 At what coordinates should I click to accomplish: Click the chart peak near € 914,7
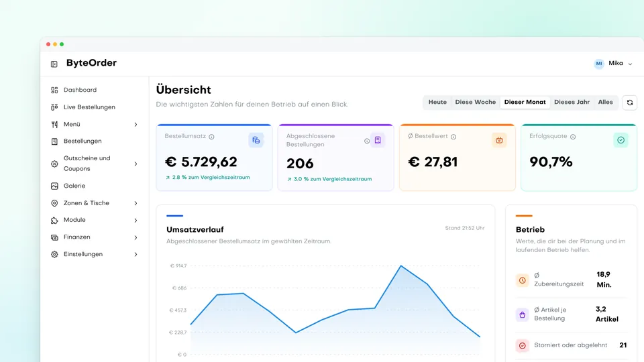tap(401, 266)
